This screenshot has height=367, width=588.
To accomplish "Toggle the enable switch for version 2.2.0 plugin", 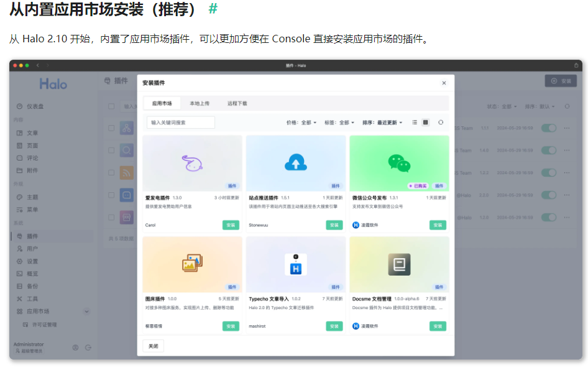I will click(549, 195).
